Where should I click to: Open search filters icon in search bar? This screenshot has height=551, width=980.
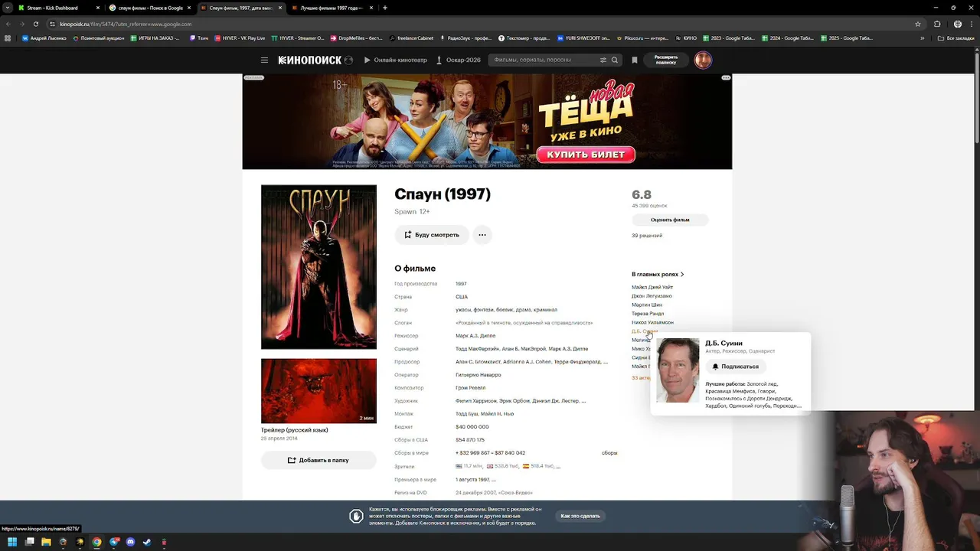(x=603, y=60)
